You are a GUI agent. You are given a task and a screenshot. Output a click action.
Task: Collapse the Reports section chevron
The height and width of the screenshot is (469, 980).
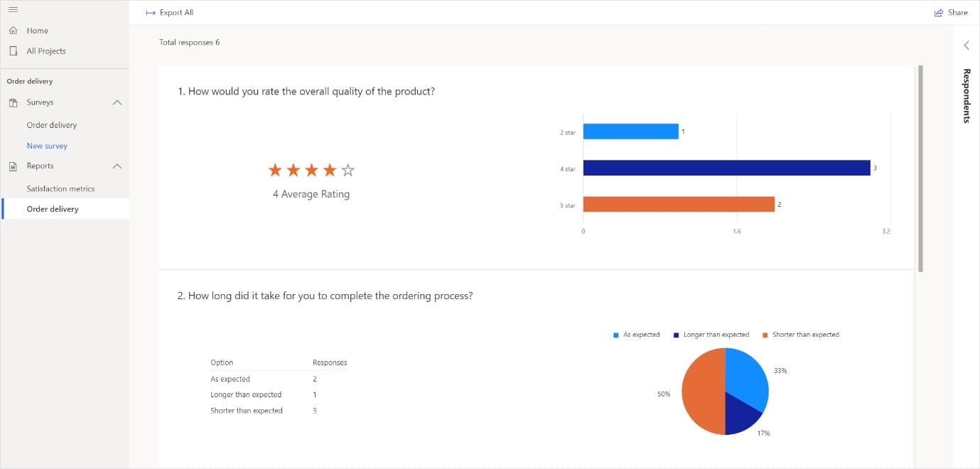point(117,166)
